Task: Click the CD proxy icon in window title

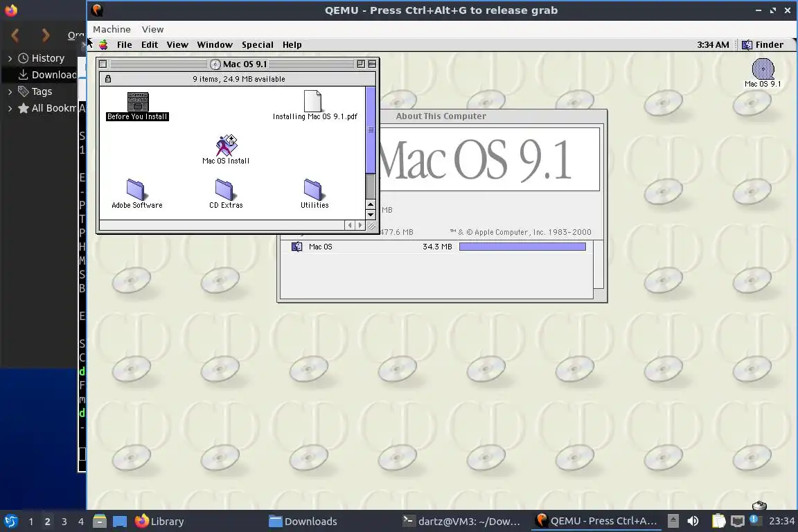Action: [x=216, y=64]
